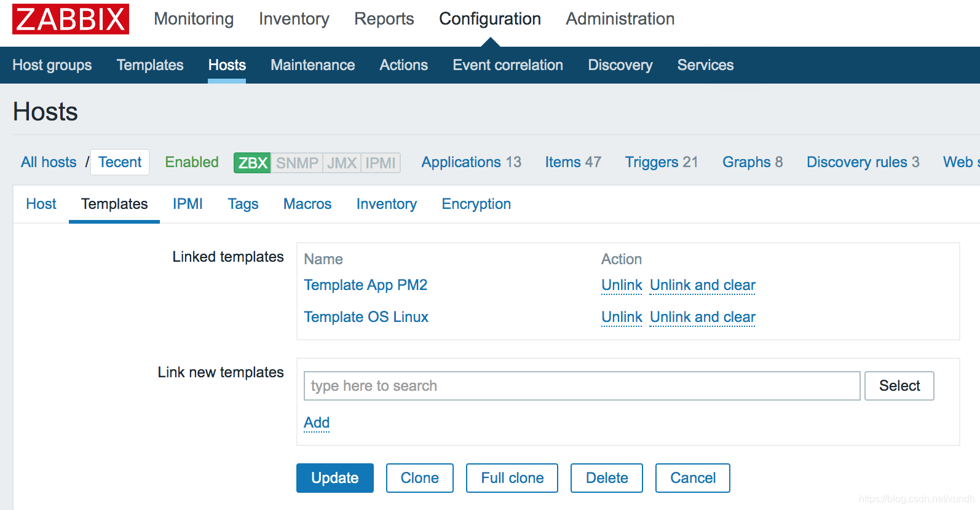The image size is (980, 510).
Task: Open Template OS Linux link
Action: coord(366,317)
